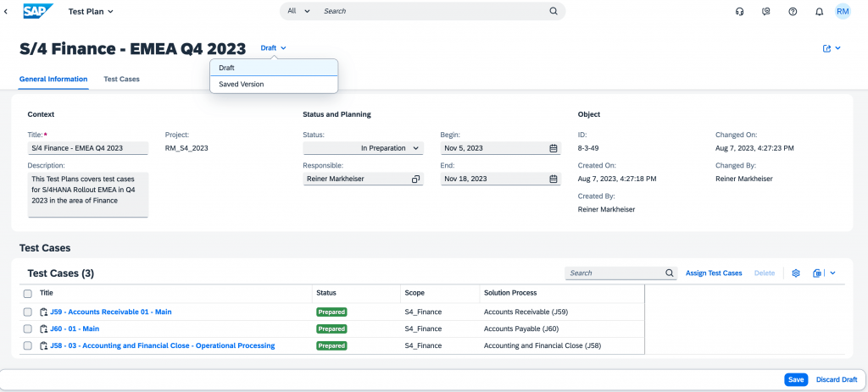The width and height of the screenshot is (868, 392).
Task: Click the share/export icon at top right
Action: click(x=827, y=48)
